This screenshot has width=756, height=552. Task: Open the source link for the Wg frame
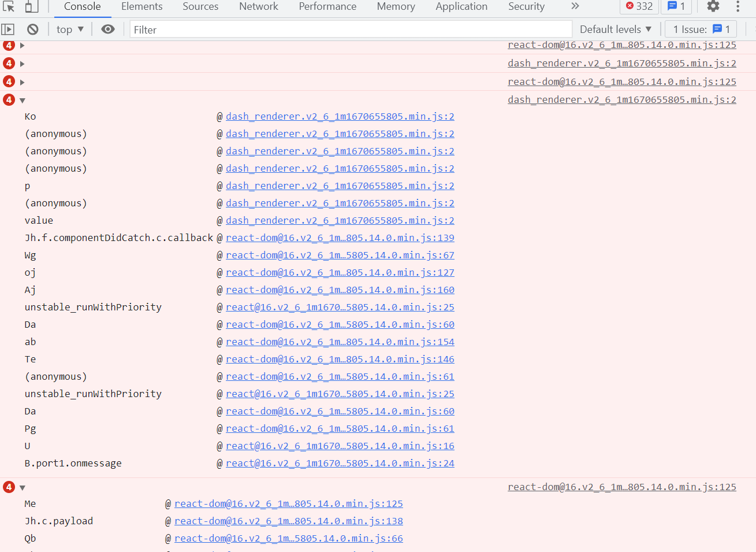pos(340,255)
